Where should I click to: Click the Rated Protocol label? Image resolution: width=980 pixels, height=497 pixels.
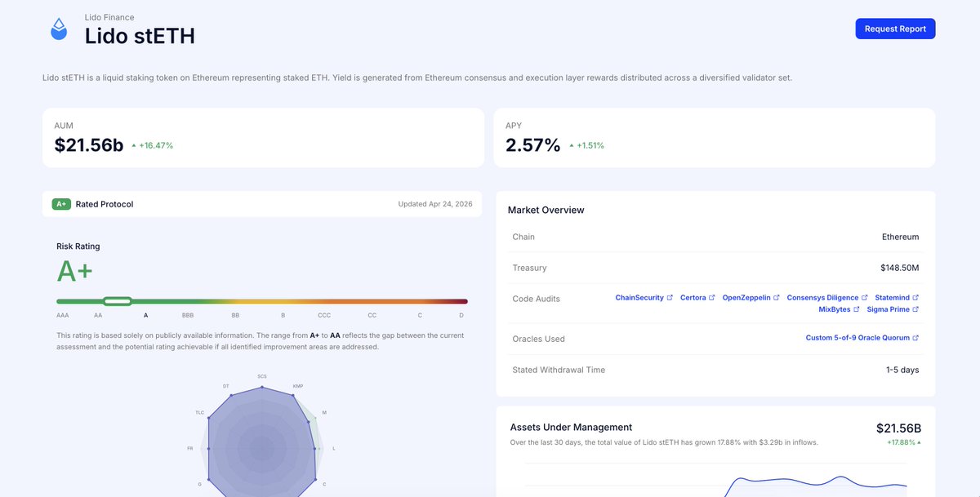[x=105, y=204]
